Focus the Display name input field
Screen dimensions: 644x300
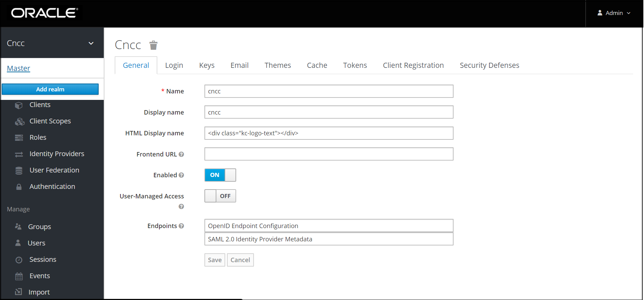coord(329,112)
